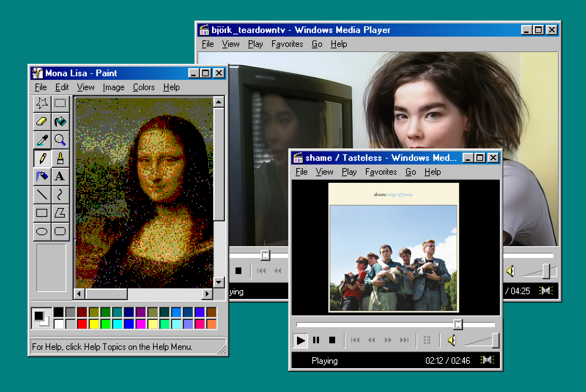The image size is (586, 392).
Task: Pick the yellow color swatch in Paint palette
Action: (94, 324)
